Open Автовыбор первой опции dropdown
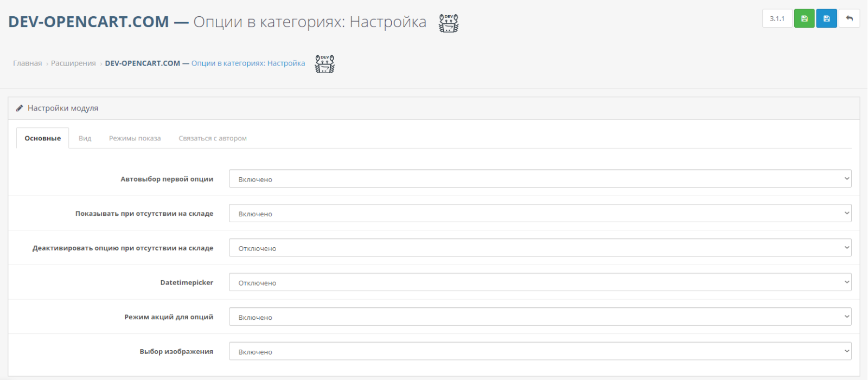The height and width of the screenshot is (380, 868). [x=540, y=179]
